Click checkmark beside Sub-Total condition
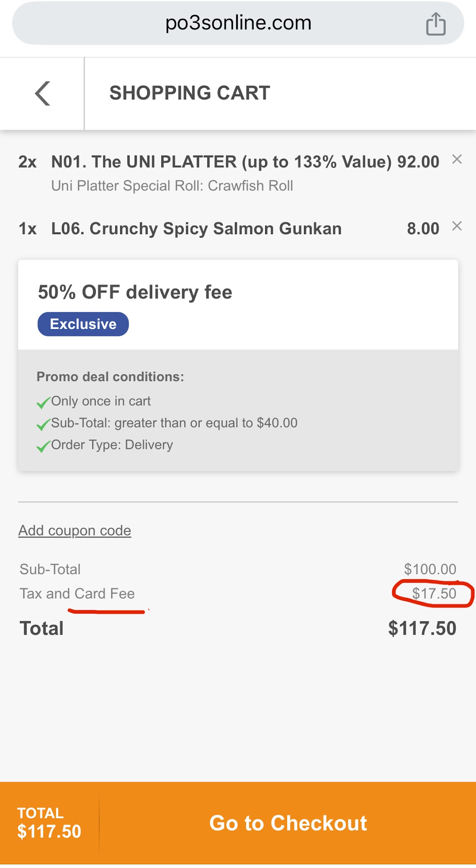 43,424
